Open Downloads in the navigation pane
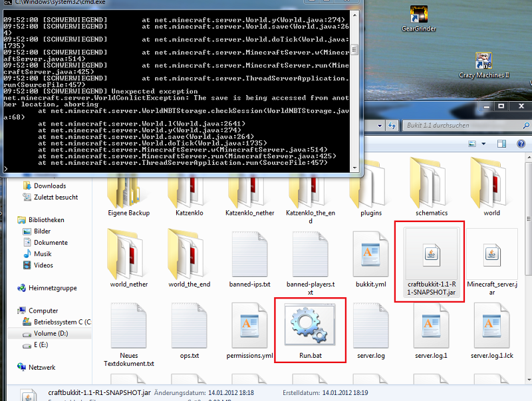This screenshot has width=532, height=401. coord(45,186)
